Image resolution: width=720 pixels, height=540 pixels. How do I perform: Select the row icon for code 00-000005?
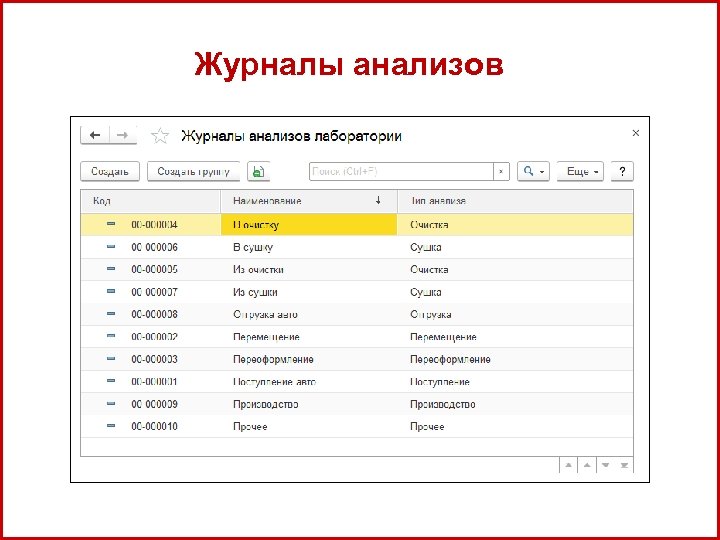[111, 269]
